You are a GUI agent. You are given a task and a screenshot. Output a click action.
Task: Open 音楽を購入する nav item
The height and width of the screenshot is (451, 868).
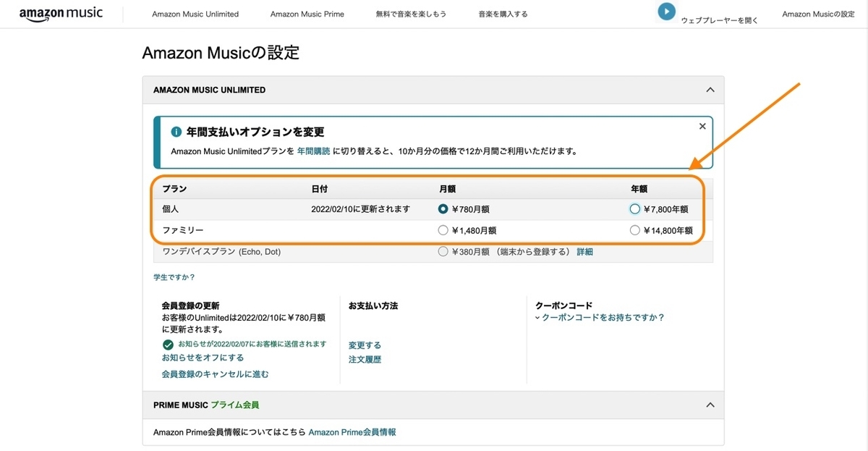[503, 14]
